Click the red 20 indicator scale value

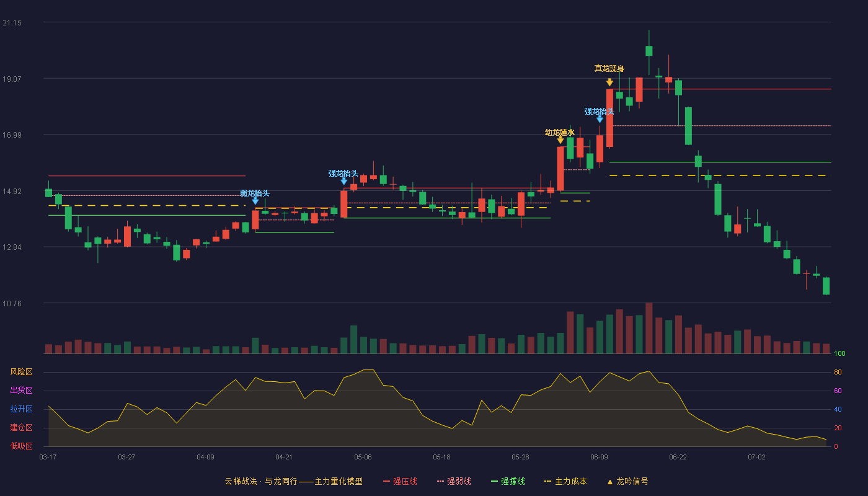838,428
